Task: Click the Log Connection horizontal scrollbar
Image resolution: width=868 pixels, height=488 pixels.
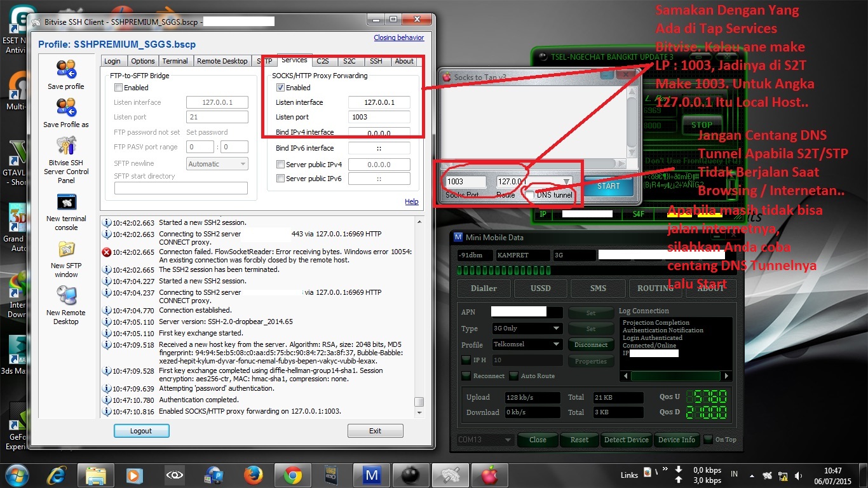Action: pyautogui.click(x=677, y=376)
